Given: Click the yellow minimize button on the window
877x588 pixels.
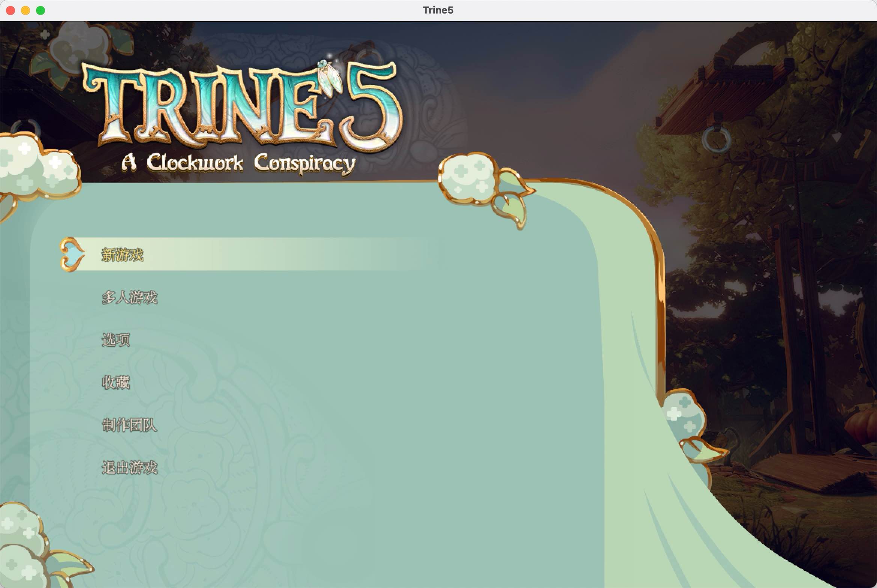Looking at the screenshot, I should coord(26,11).
